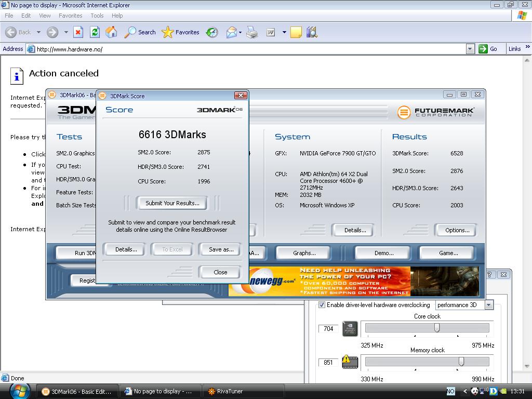Screen dimensions: 532x399
Task: Click the Print icon in the toolbar
Action: 252,32
